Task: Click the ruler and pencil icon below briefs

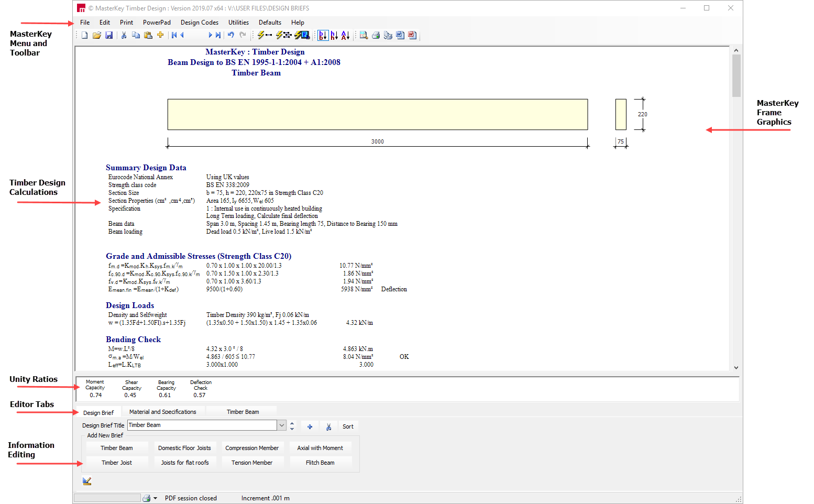Action: click(x=87, y=481)
